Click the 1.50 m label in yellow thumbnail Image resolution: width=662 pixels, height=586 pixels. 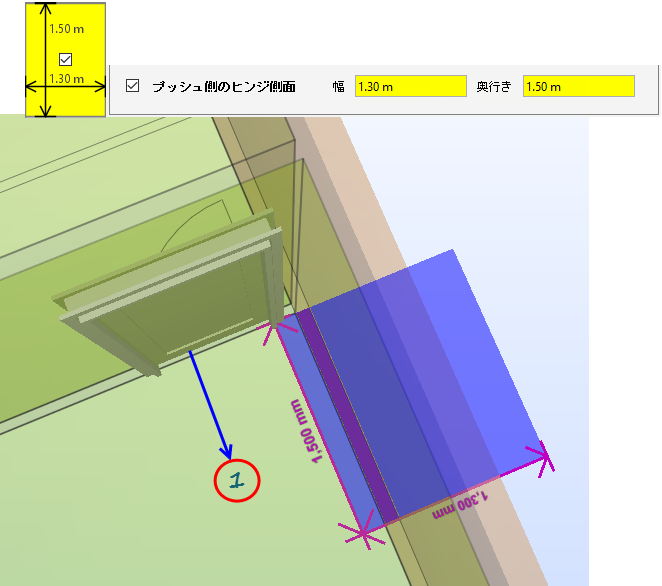(x=67, y=29)
